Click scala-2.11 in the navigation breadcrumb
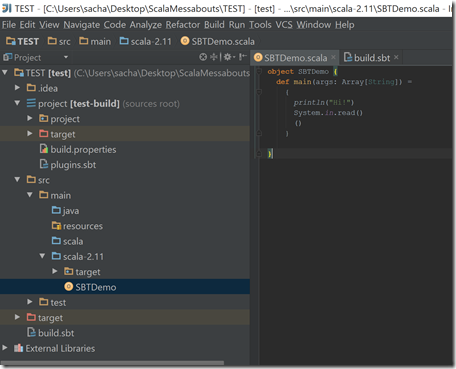Viewport: 456px width, 369px height. (145, 41)
